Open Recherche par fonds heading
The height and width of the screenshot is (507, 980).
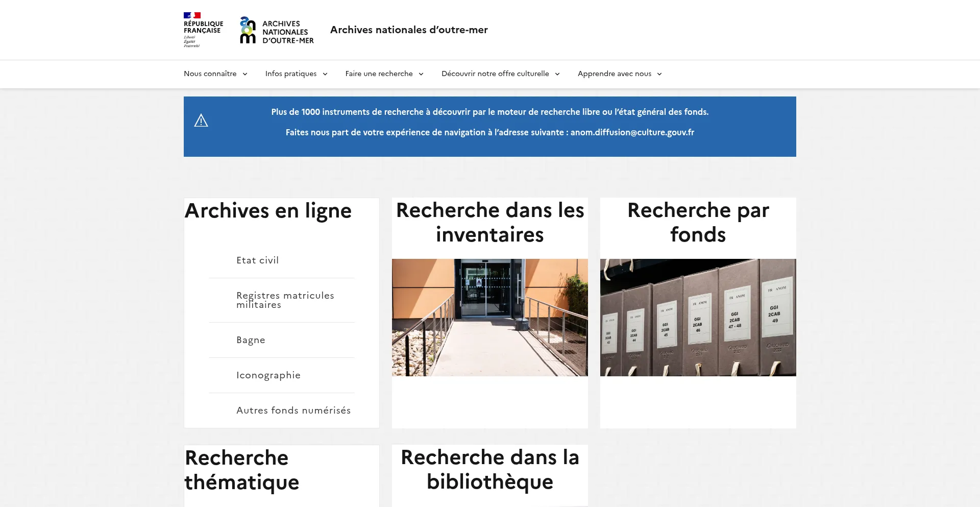pyautogui.click(x=698, y=223)
